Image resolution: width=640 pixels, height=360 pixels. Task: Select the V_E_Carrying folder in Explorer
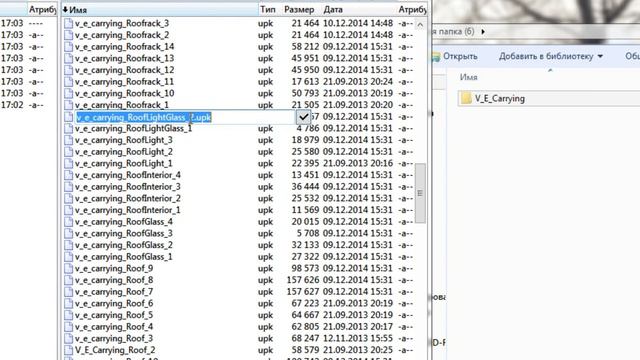pos(499,98)
